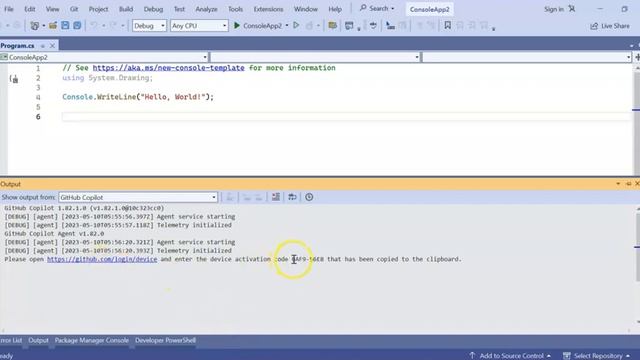This screenshot has width=640, height=360.
Task: Click the Find Message in Code icon
Action: (x=230, y=197)
